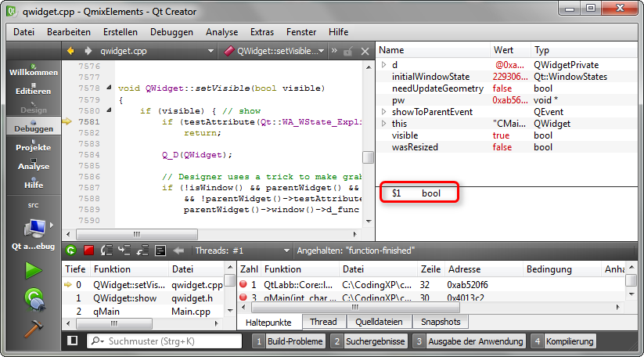Expand the 'd' variable in locals

click(x=383, y=65)
